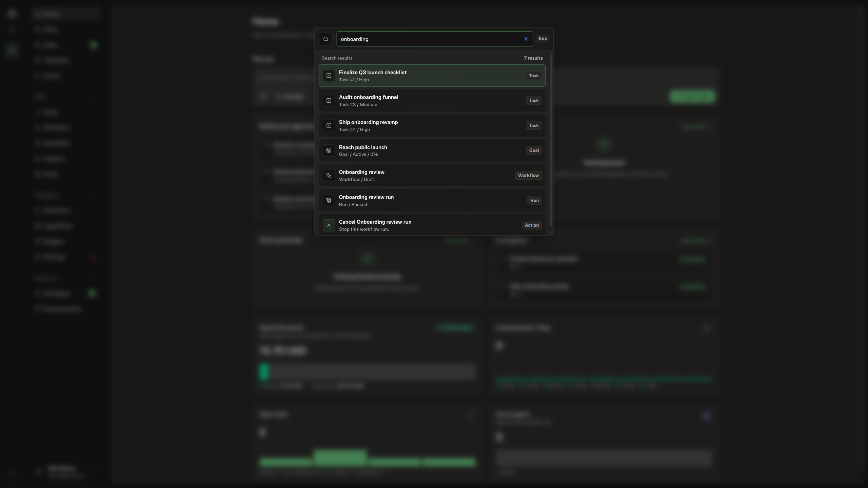Click task icon for Ship onboarding revamp
The height and width of the screenshot is (488, 868).
tap(329, 125)
